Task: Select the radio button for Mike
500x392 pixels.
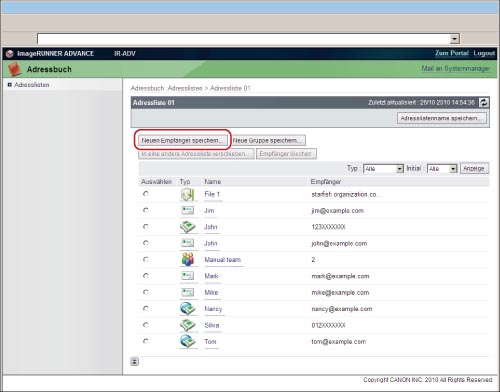Action: 146,292
